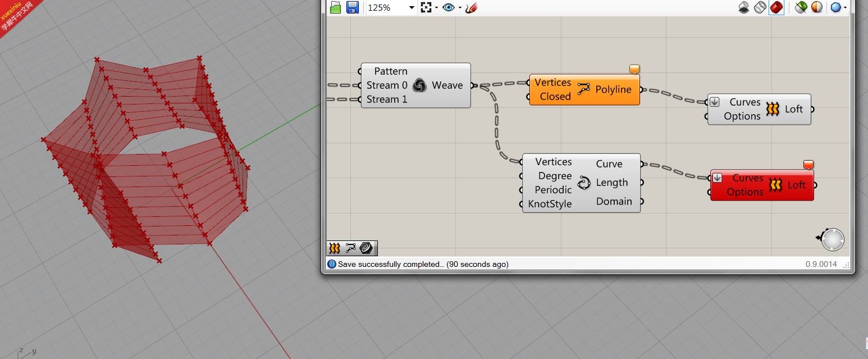Click the Vertices input on the Nurbs Curve component

[x=554, y=162]
